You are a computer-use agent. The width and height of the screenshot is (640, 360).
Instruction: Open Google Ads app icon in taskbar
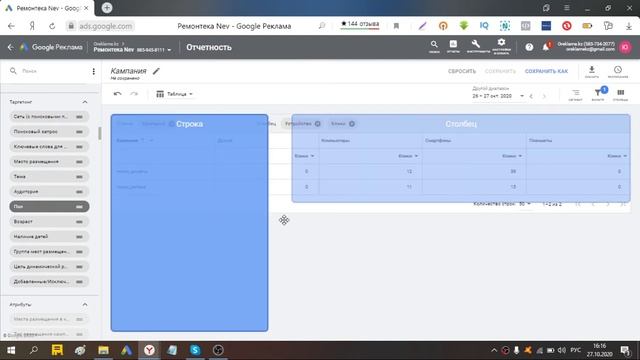tap(126, 350)
